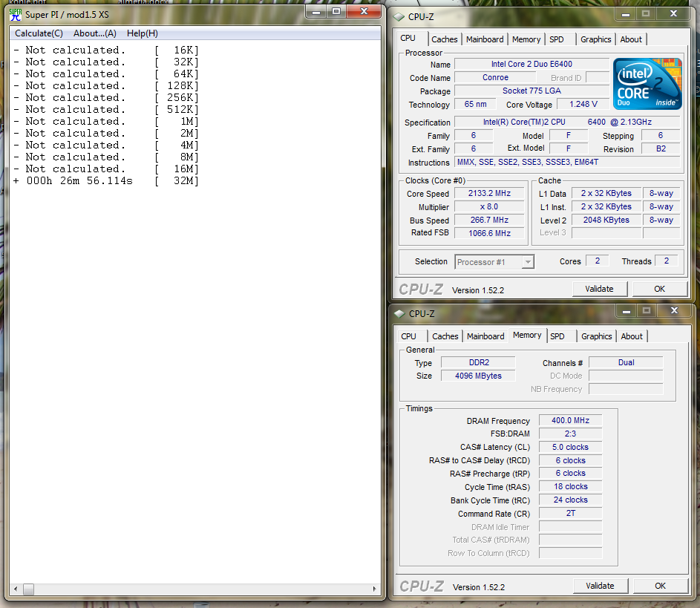The height and width of the screenshot is (608, 700).
Task: Click the memory Size value 4096 MBytes
Action: click(x=479, y=376)
